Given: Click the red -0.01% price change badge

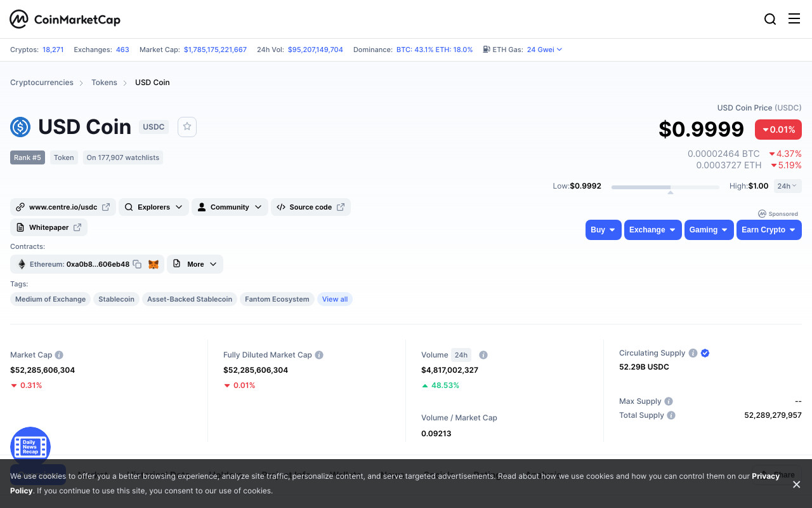Looking at the screenshot, I should [778, 130].
